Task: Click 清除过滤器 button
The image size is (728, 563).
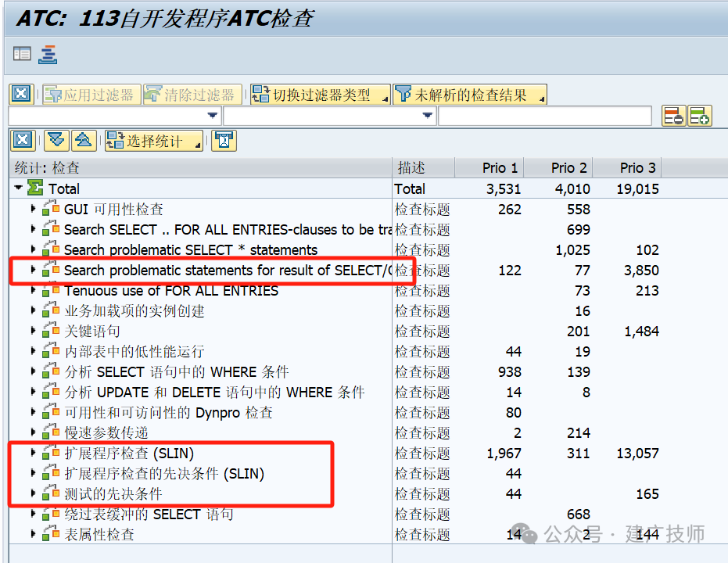Action: pyautogui.click(x=192, y=95)
